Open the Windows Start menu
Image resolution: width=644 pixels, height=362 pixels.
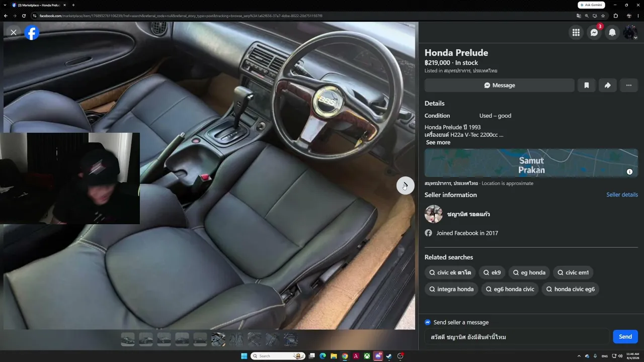coord(244,356)
